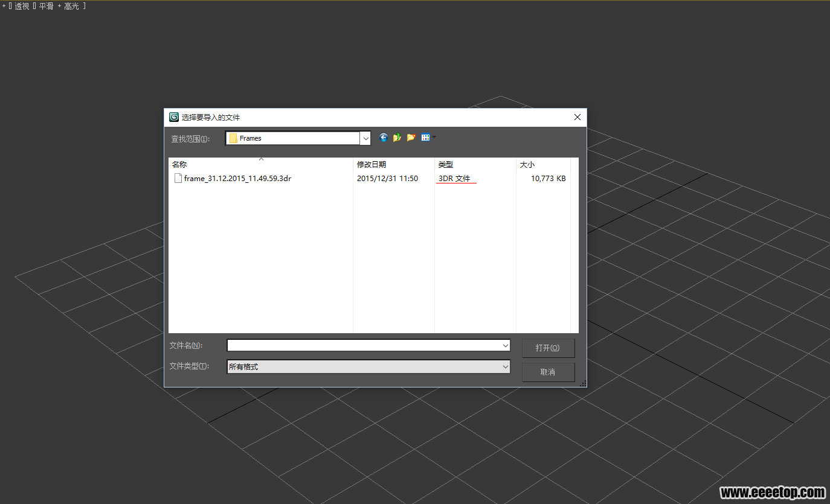Go up one folder level
The image size is (830, 504).
click(397, 138)
